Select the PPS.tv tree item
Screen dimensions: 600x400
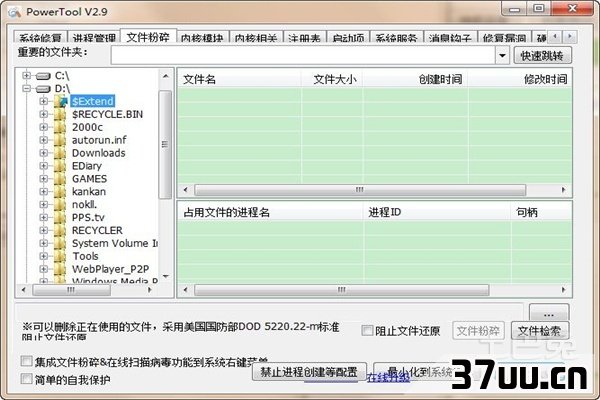point(88,217)
